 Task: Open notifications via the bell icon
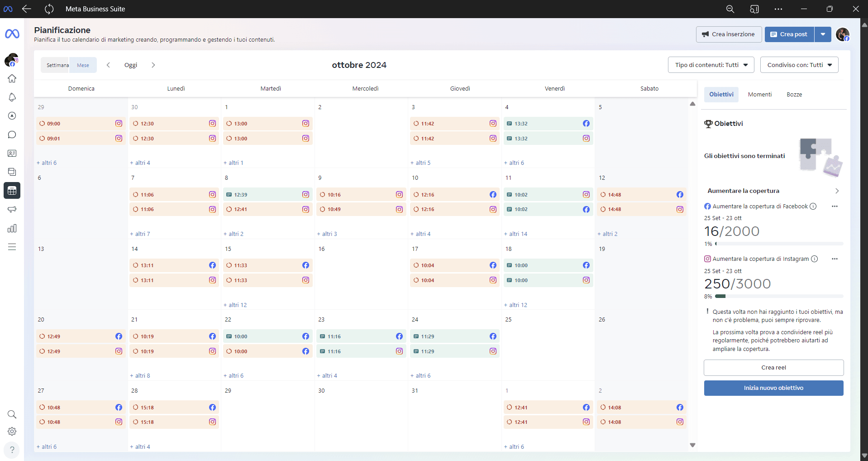12,97
